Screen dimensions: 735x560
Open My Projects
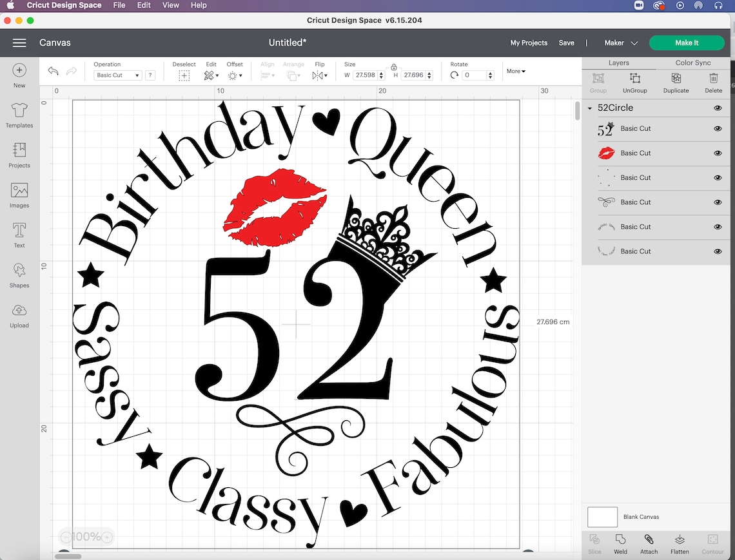[529, 43]
